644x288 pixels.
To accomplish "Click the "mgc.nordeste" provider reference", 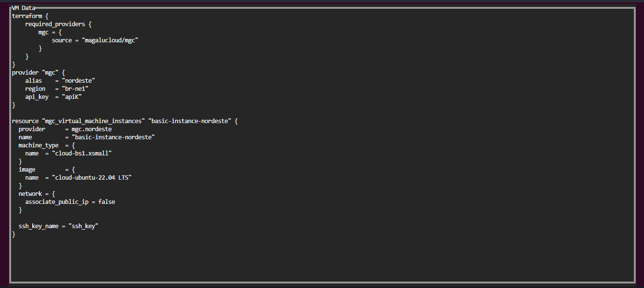I will tap(92, 129).
